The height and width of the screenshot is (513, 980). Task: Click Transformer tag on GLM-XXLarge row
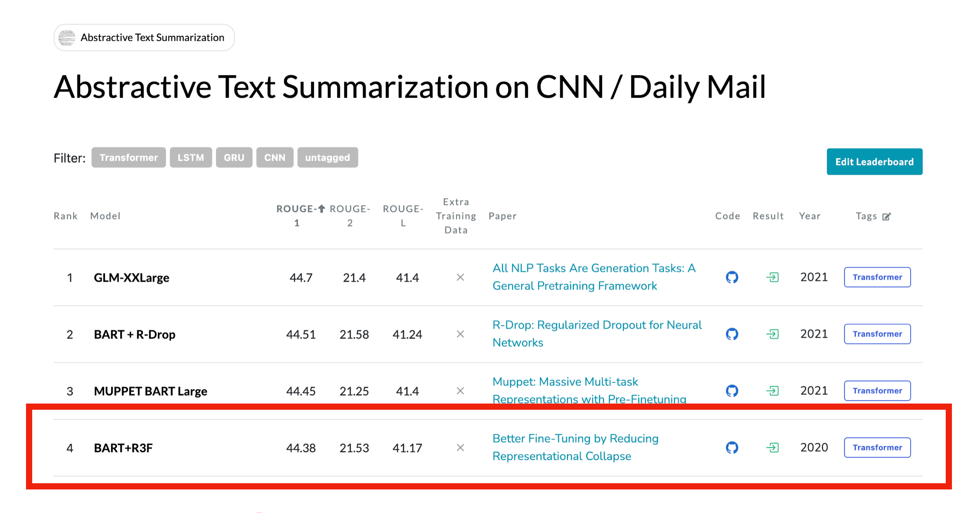(x=877, y=277)
